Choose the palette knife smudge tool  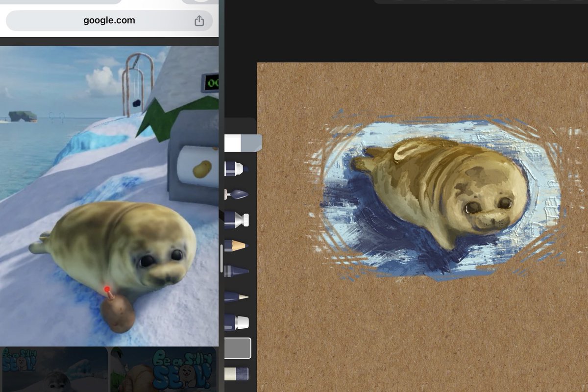[x=237, y=195]
